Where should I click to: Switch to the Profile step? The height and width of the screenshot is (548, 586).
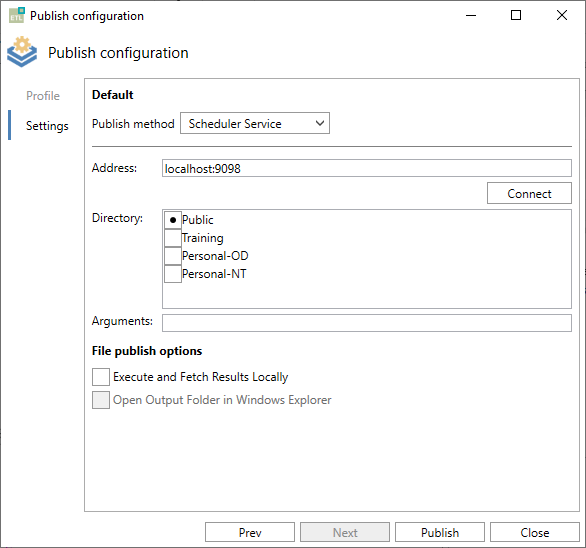43,96
